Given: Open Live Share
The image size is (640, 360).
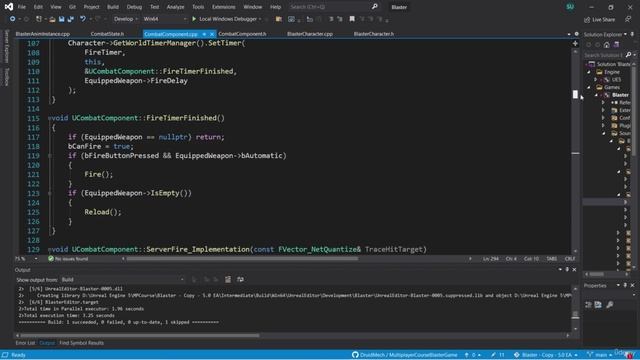Looking at the screenshot, I should (x=600, y=19).
